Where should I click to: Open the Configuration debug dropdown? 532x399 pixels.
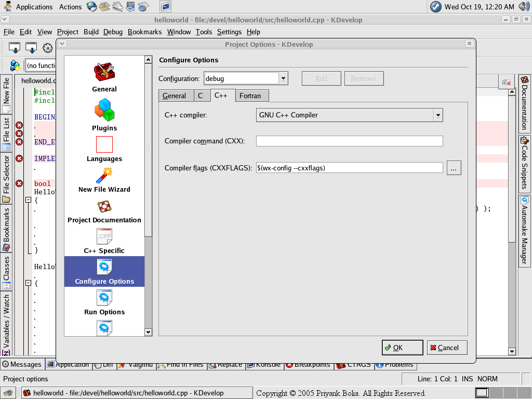283,79
